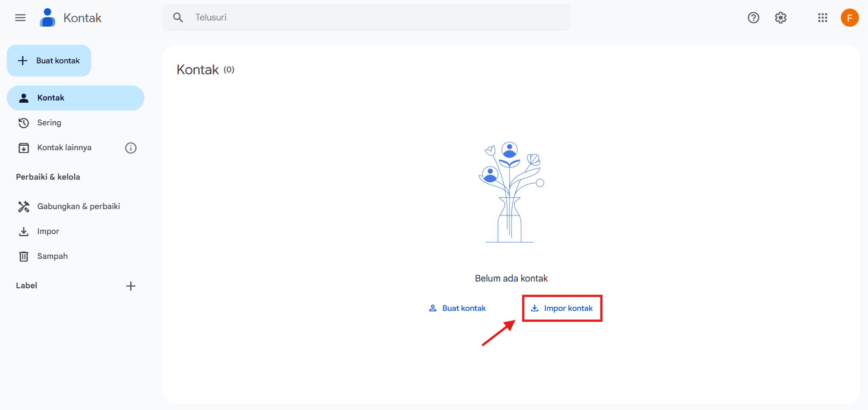Click the Kontak lainnya archive icon
Image resolution: width=868 pixels, height=410 pixels.
pos(24,148)
